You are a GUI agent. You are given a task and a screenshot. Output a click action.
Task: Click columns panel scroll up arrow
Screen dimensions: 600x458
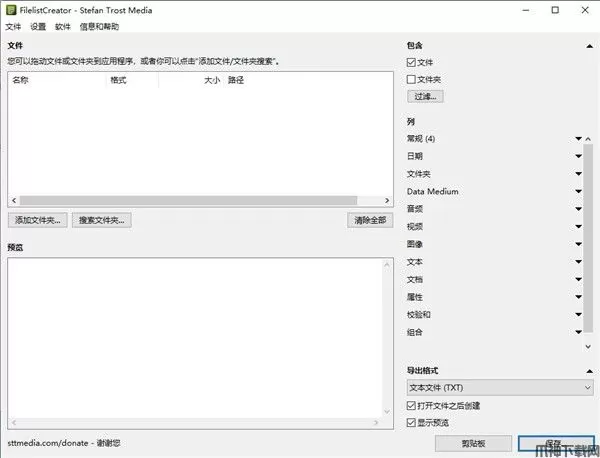[x=588, y=139]
